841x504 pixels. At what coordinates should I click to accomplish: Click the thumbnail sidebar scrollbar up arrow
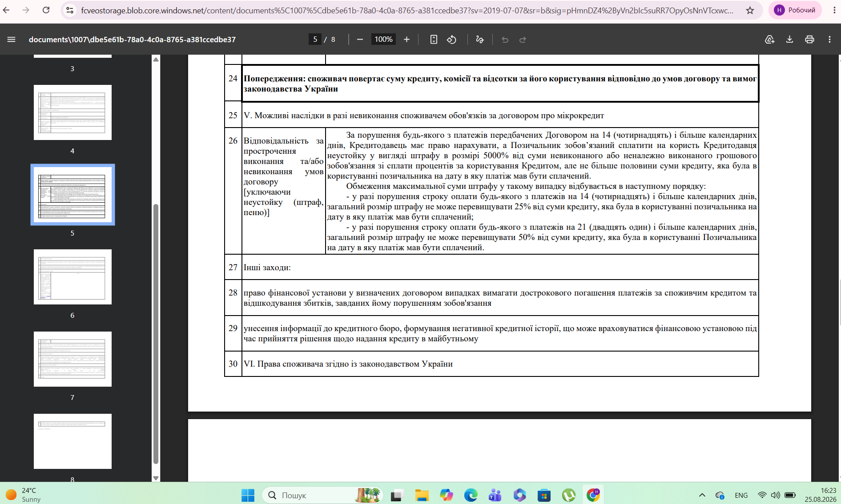pyautogui.click(x=156, y=60)
